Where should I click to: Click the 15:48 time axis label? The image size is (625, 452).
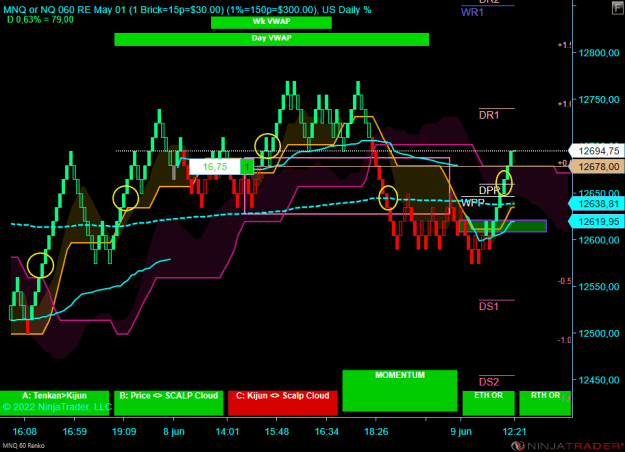pyautogui.click(x=277, y=432)
